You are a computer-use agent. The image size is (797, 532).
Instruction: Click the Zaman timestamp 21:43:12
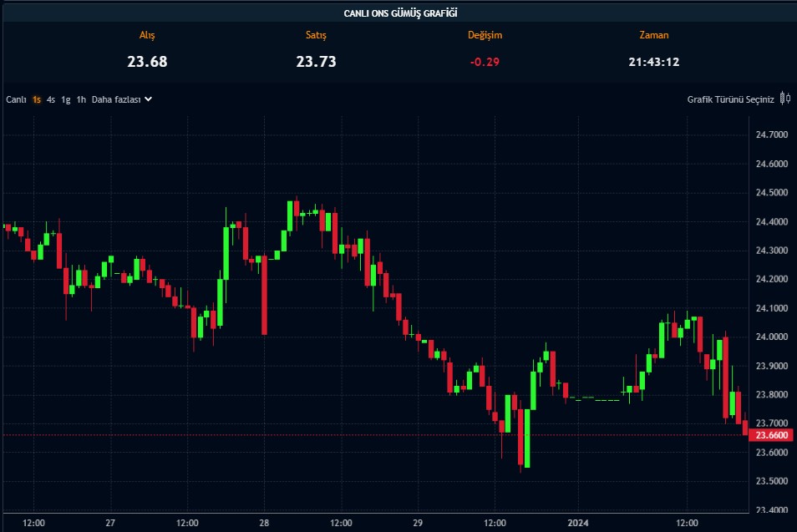tap(653, 61)
